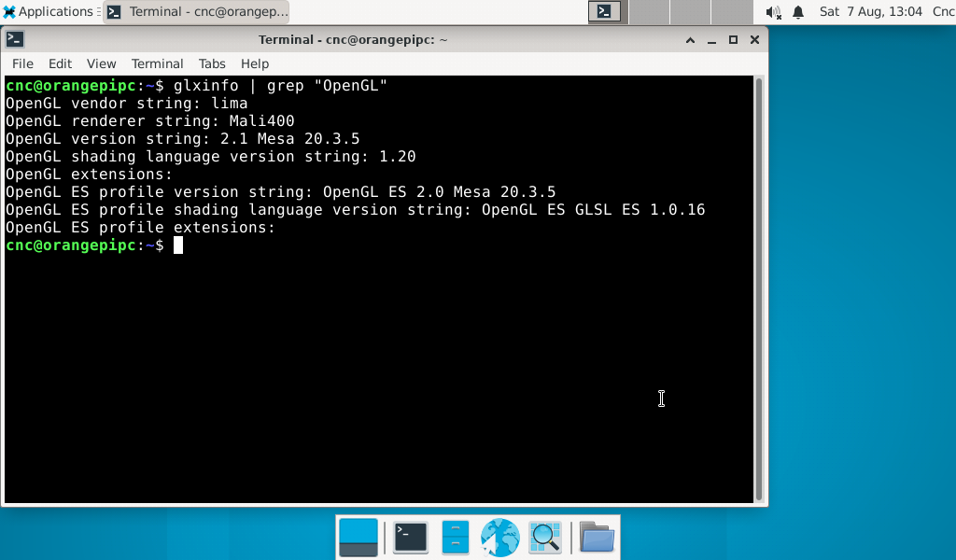
Task: Click the Cnc user menu in the panel
Action: 944,11
